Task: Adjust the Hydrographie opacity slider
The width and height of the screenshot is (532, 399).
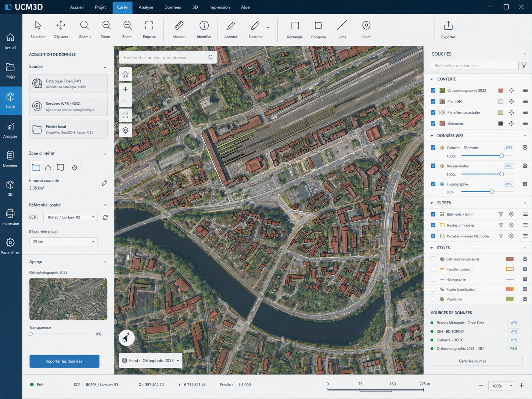Action: [x=492, y=192]
